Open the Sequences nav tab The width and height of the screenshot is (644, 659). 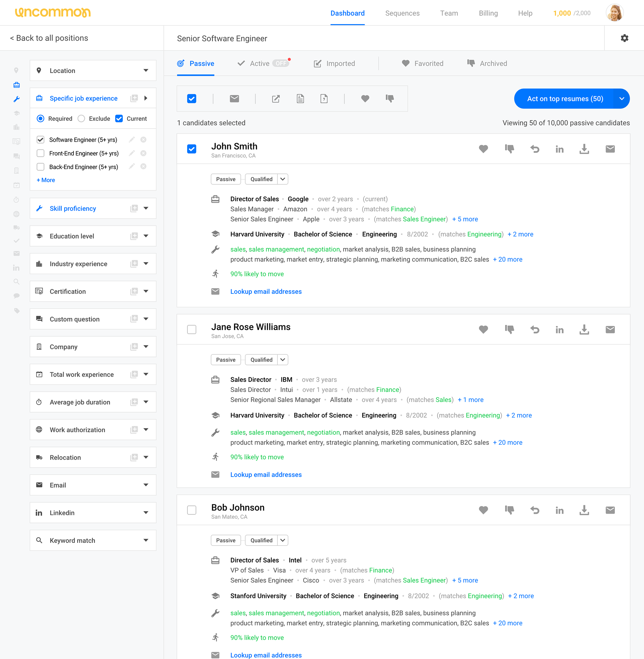click(402, 13)
